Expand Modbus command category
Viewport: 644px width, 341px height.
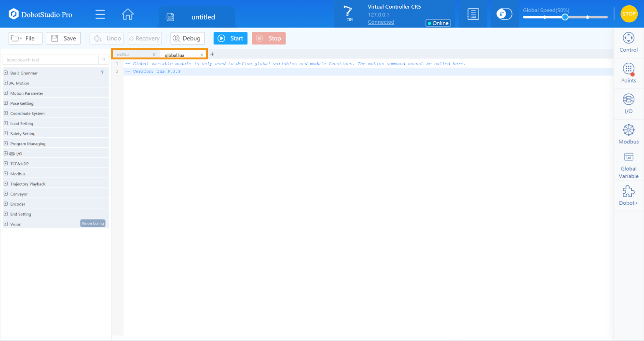point(6,174)
